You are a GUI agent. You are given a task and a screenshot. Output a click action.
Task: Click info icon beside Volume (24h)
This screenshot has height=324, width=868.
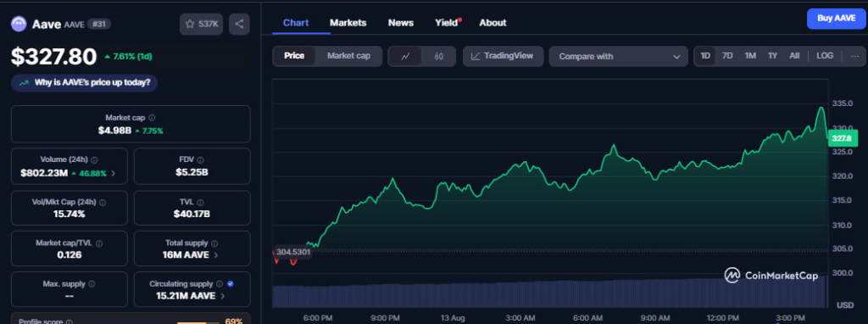pos(94,160)
